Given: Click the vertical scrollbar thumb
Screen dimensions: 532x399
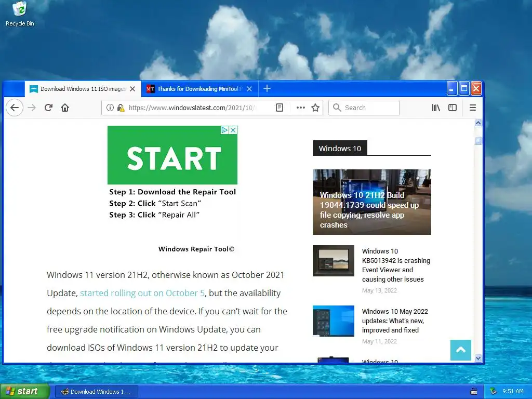Looking at the screenshot, I should point(478,140).
